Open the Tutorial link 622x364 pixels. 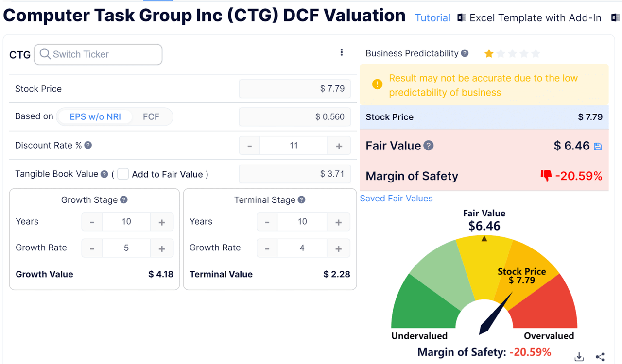[432, 18]
